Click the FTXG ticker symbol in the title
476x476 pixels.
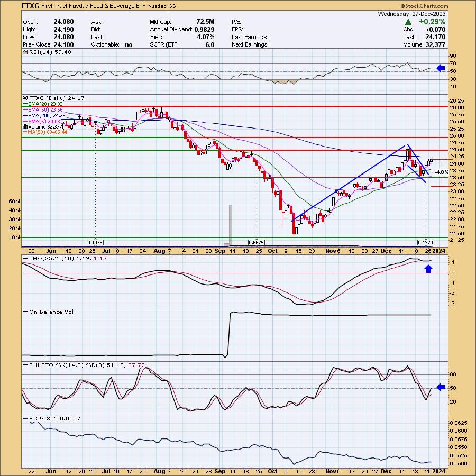click(30, 6)
